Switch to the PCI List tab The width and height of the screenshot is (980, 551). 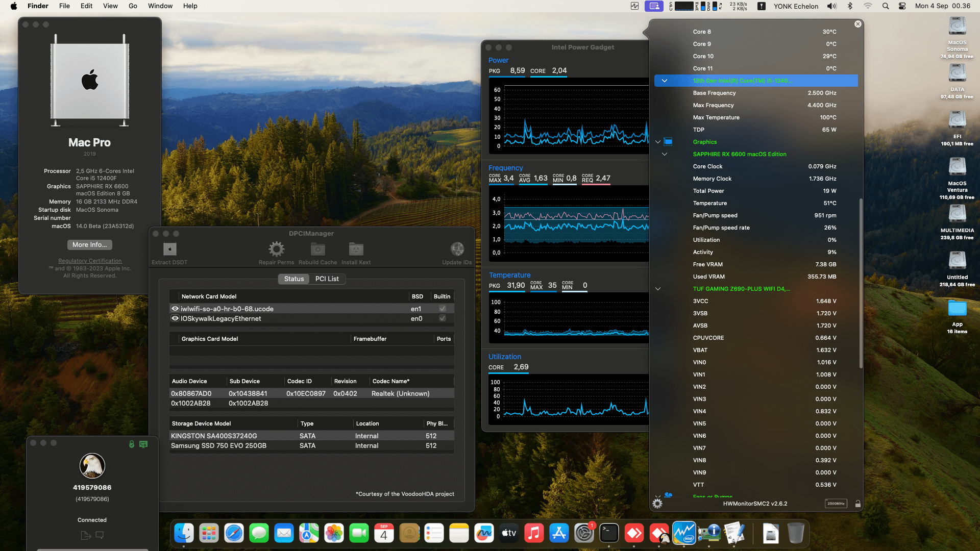pos(327,279)
